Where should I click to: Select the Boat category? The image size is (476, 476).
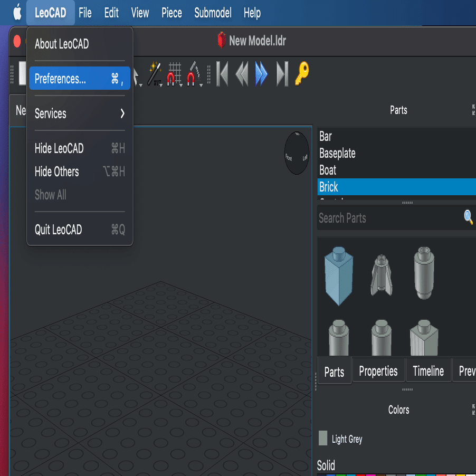[x=396, y=170]
